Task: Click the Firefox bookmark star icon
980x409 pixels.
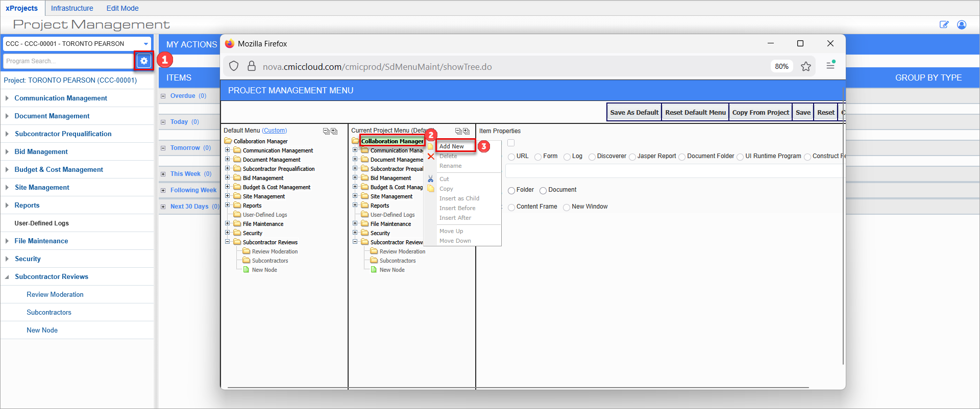Action: 806,66
